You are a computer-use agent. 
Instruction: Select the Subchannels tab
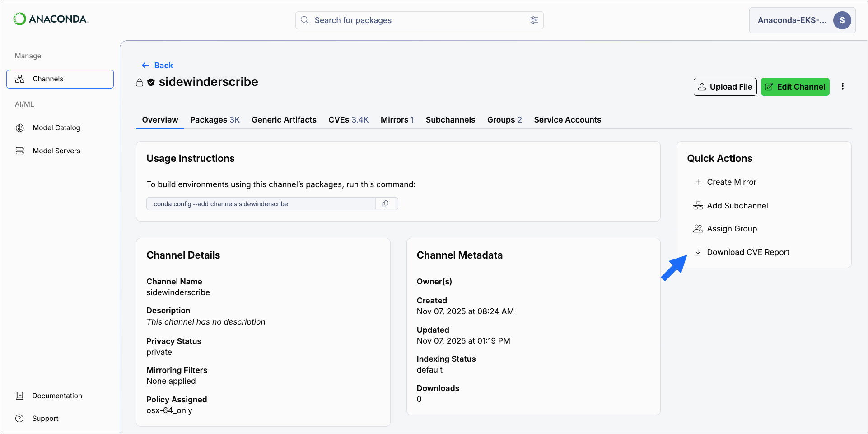pos(450,119)
